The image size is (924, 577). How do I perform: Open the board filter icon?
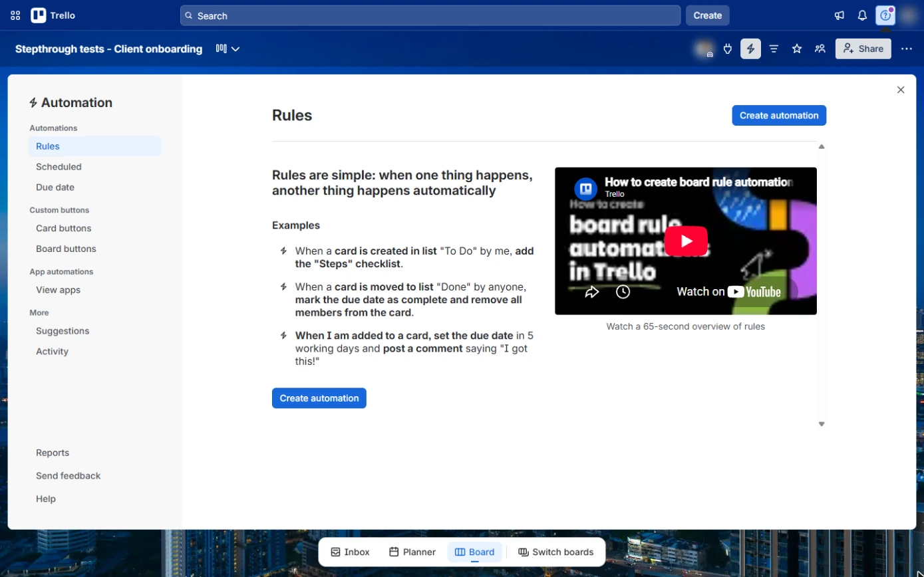tap(774, 49)
